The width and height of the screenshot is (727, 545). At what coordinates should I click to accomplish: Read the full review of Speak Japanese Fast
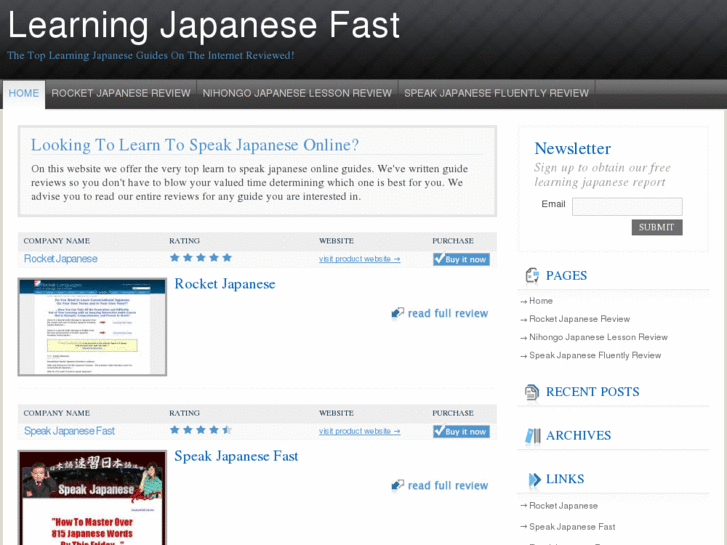(448, 486)
